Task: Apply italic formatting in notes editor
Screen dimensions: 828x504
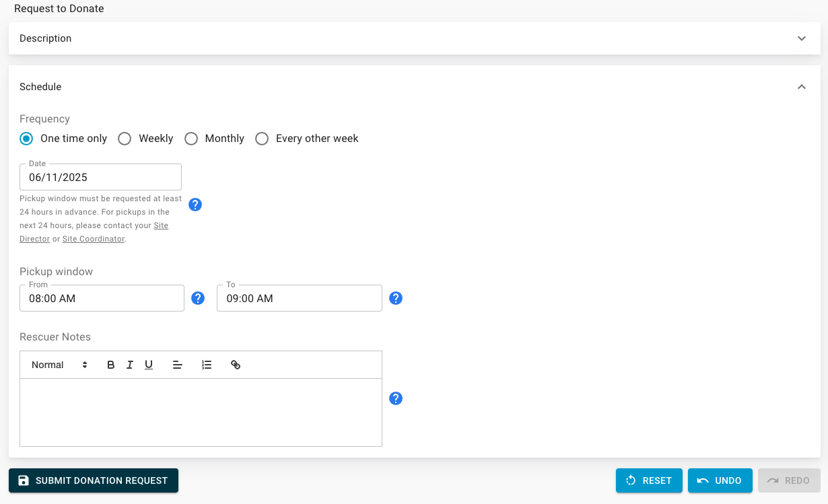Action: click(130, 365)
